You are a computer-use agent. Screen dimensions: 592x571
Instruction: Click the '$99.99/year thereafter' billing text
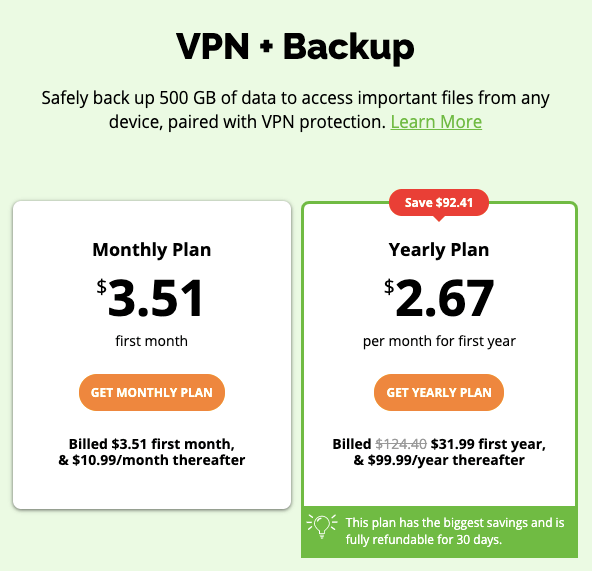(x=446, y=460)
